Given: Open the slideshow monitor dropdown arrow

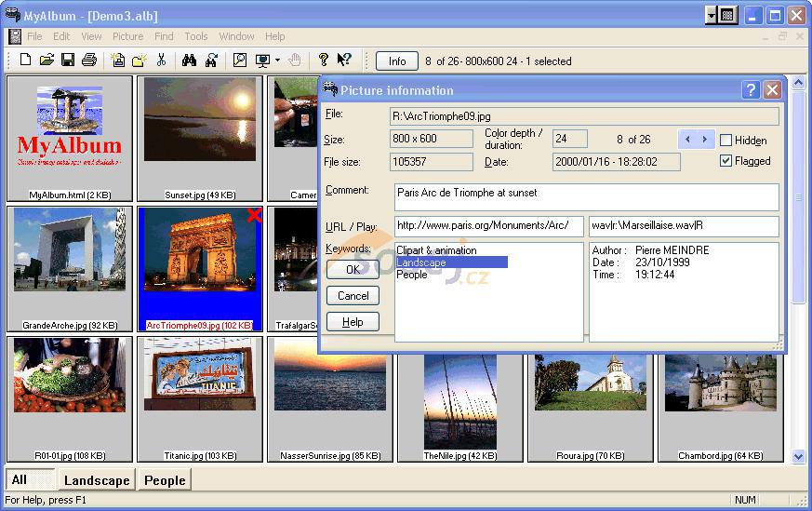Looking at the screenshot, I should [x=277, y=61].
